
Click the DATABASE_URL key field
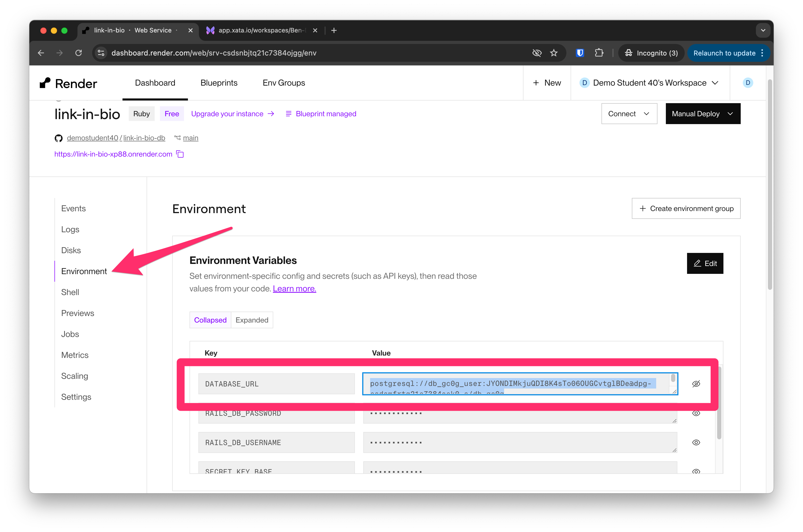(276, 384)
